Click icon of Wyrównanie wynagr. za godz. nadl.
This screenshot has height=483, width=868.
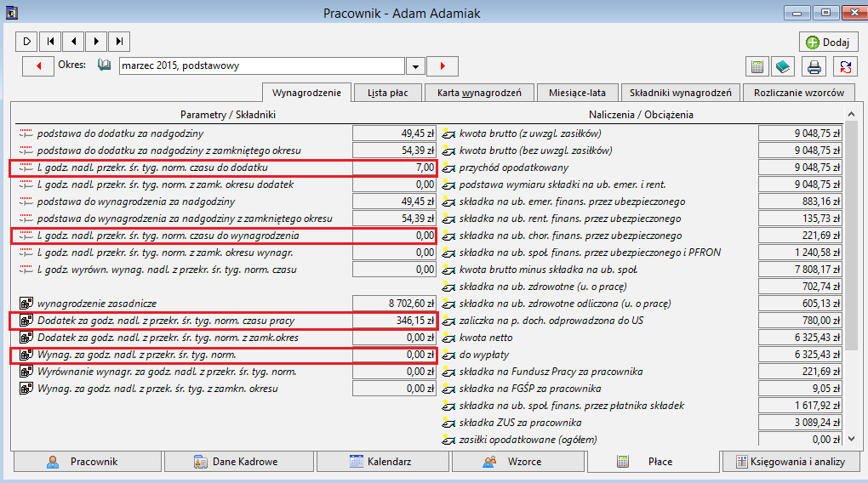coord(26,372)
